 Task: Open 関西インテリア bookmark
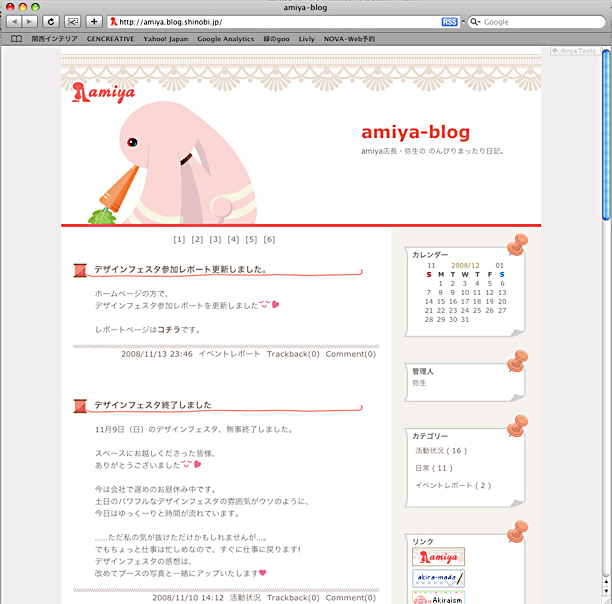tap(55, 39)
